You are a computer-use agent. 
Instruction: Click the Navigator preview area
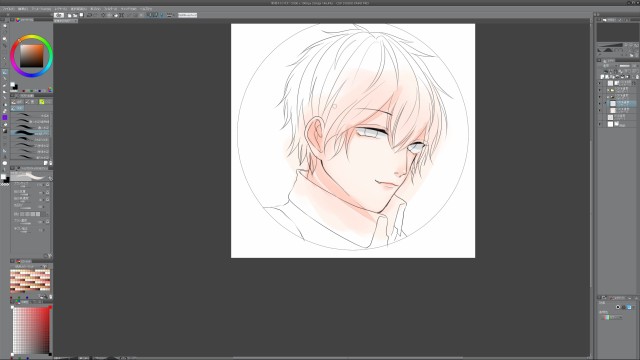(x=618, y=33)
